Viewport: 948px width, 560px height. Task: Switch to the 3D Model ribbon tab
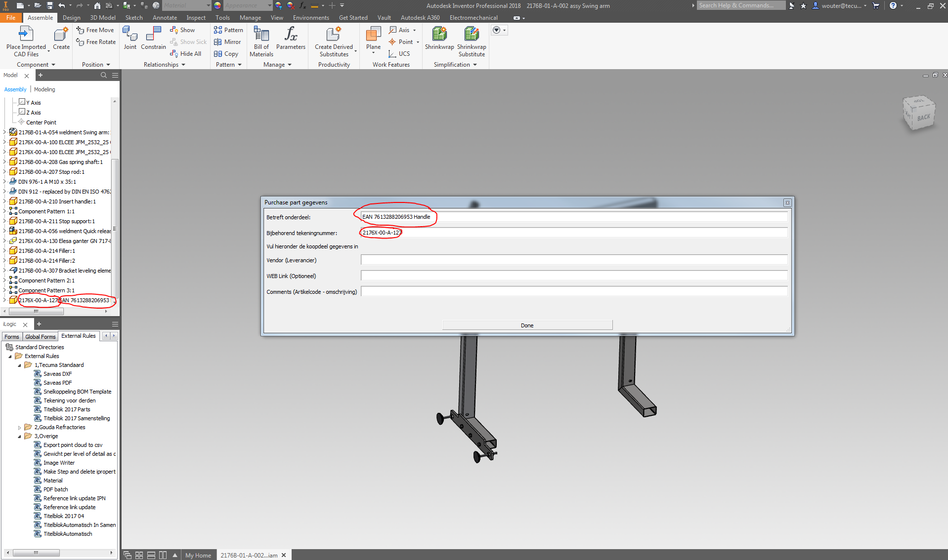pos(103,17)
